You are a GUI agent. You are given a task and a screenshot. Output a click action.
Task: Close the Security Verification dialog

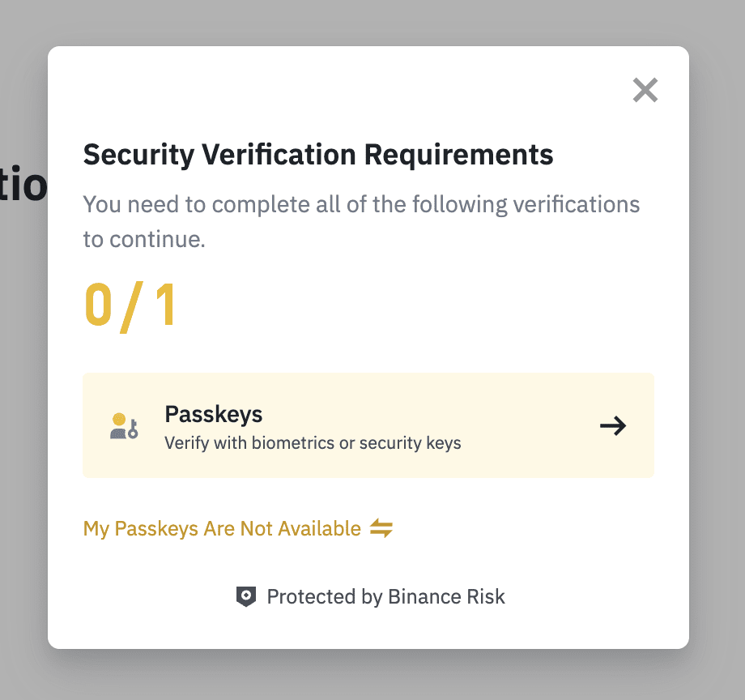pyautogui.click(x=645, y=90)
